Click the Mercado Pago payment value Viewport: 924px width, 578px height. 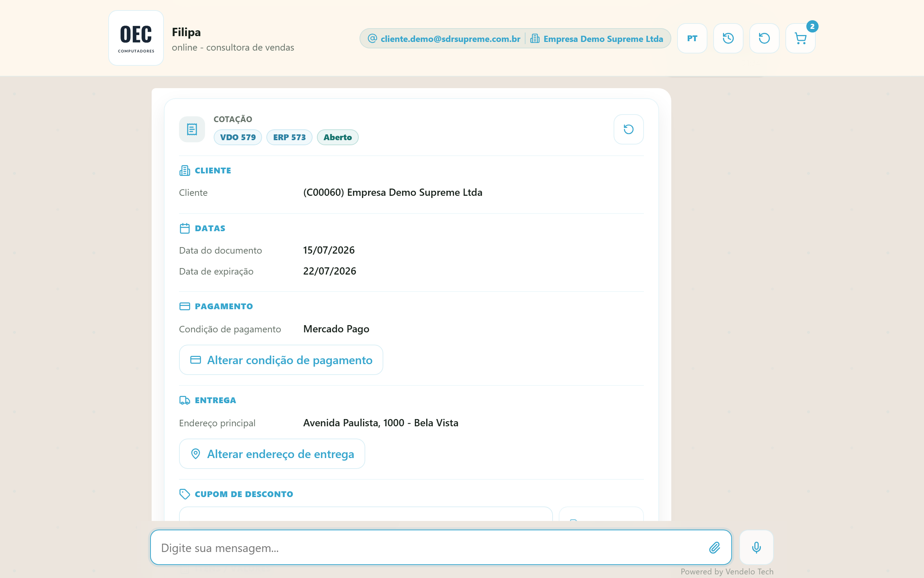336,329
